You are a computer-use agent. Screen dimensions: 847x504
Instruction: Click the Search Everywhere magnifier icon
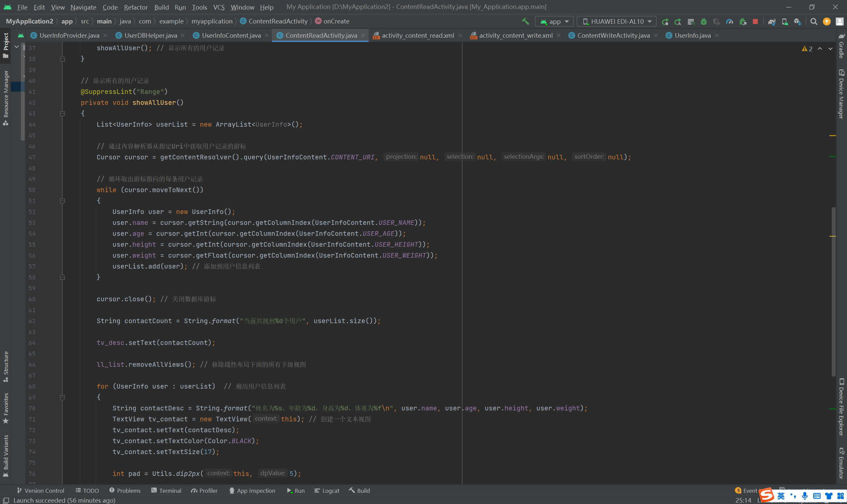click(813, 21)
